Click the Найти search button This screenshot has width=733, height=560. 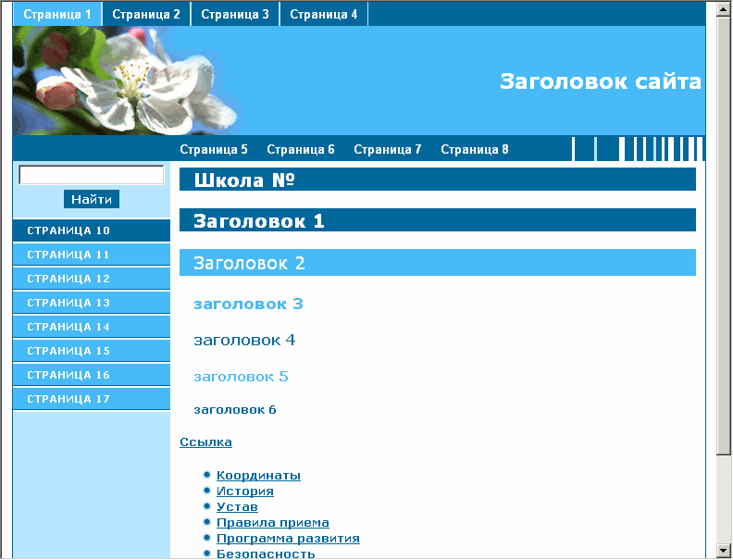[92, 199]
